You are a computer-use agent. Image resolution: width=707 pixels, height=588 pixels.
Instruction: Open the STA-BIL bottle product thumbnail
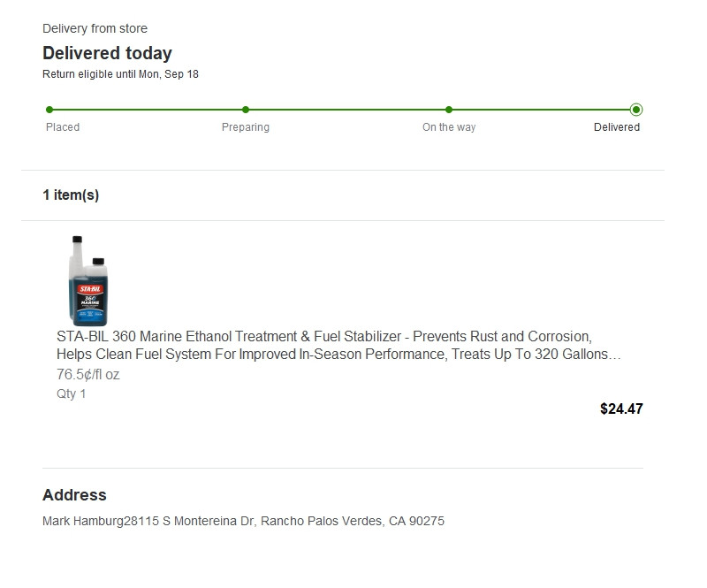pyautogui.click(x=88, y=281)
